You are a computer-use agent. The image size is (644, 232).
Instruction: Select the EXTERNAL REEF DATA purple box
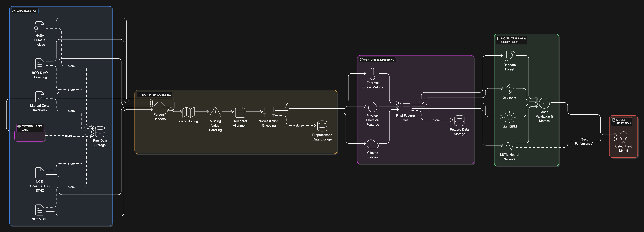point(30,136)
